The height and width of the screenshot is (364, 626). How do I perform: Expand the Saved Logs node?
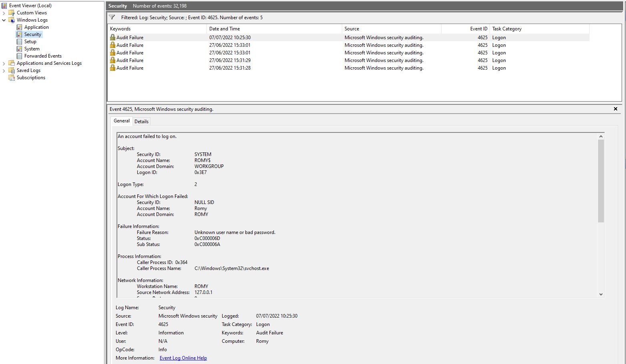(x=4, y=70)
